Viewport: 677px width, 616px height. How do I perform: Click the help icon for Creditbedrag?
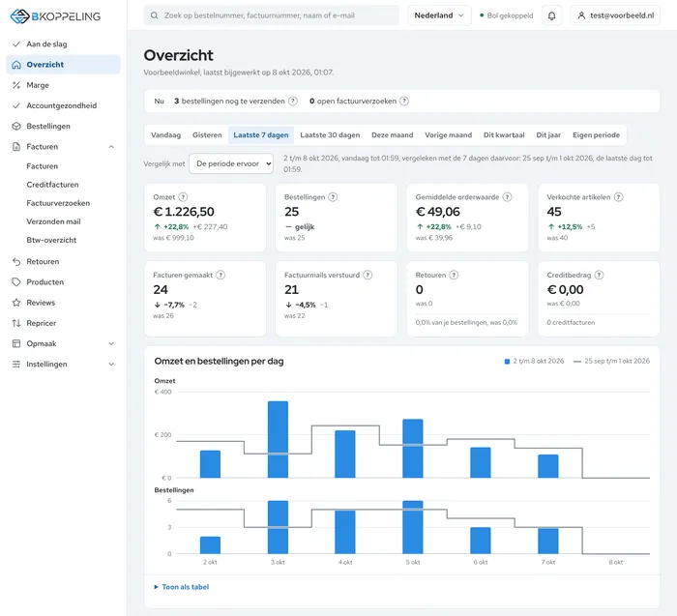pyautogui.click(x=599, y=275)
